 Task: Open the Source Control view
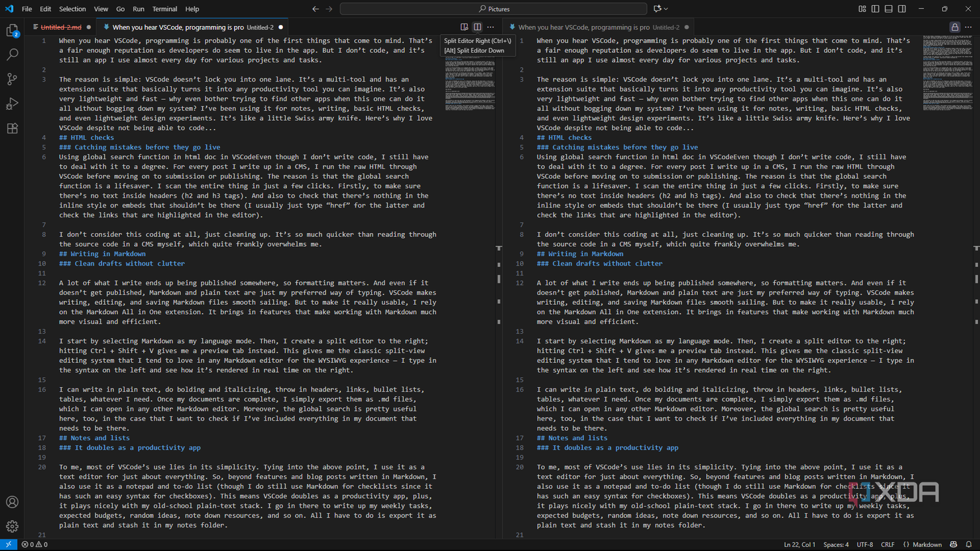tap(12, 79)
